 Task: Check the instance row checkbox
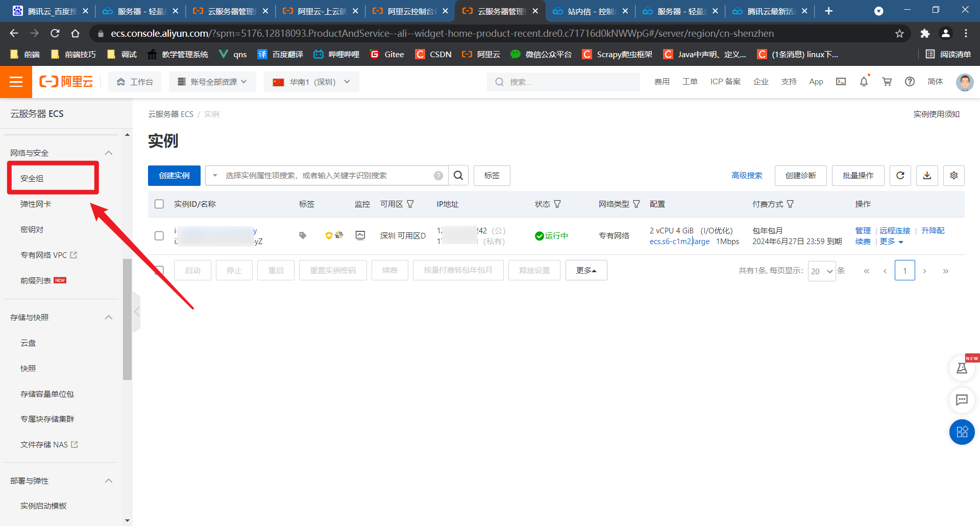point(159,235)
